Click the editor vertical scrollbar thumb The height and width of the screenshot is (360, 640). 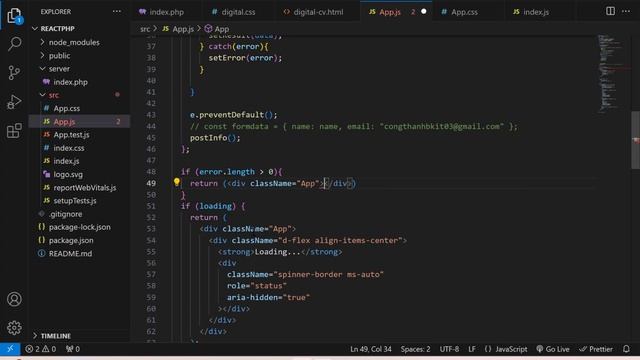click(x=636, y=140)
